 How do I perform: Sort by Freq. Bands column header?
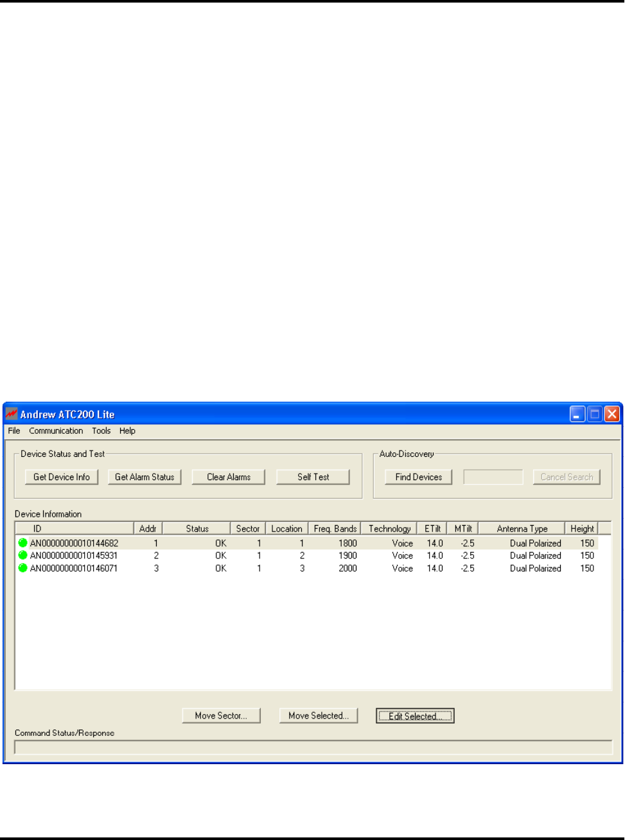[x=335, y=528]
